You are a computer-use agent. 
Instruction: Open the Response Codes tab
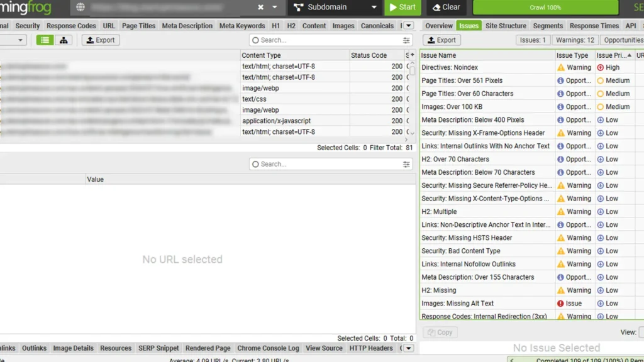point(71,26)
